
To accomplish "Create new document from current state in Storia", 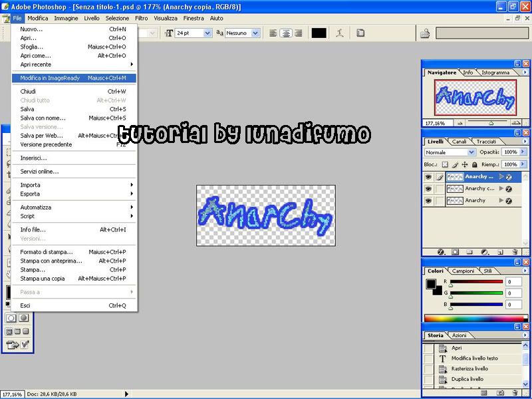I will (x=485, y=393).
